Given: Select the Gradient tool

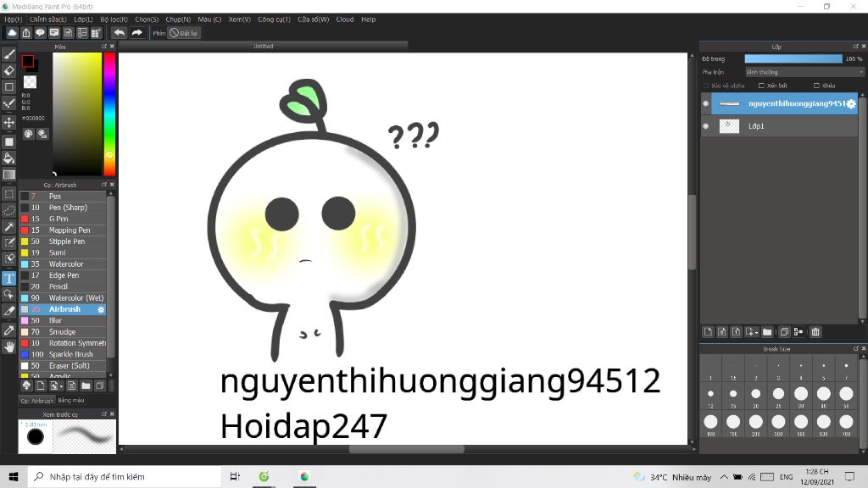Looking at the screenshot, I should click(9, 175).
